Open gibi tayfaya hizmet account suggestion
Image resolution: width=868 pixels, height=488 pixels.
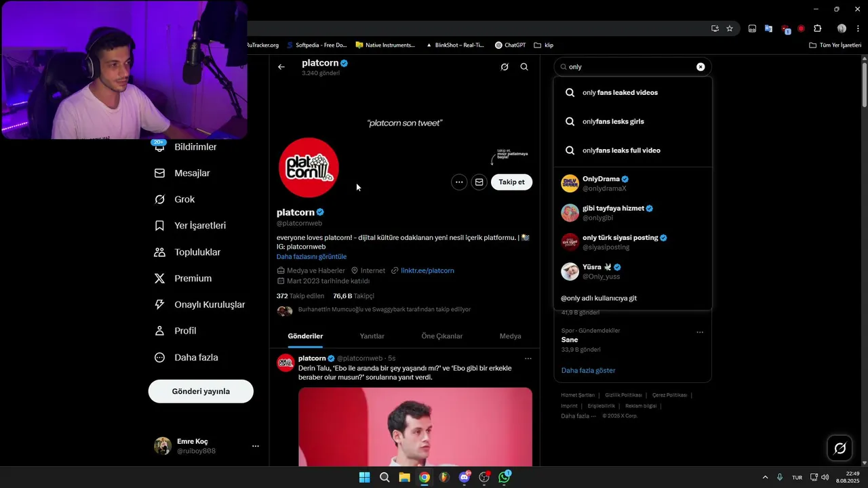633,213
